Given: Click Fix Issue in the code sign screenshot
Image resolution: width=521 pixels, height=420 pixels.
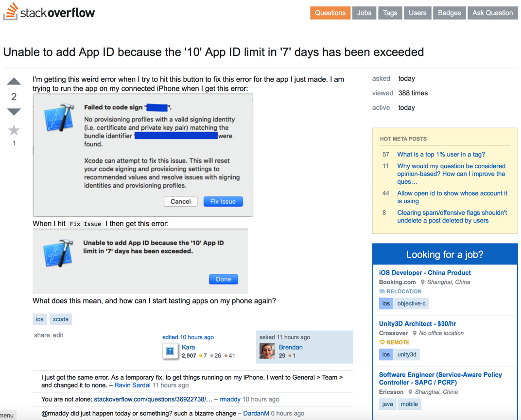Looking at the screenshot, I should click(x=223, y=201).
